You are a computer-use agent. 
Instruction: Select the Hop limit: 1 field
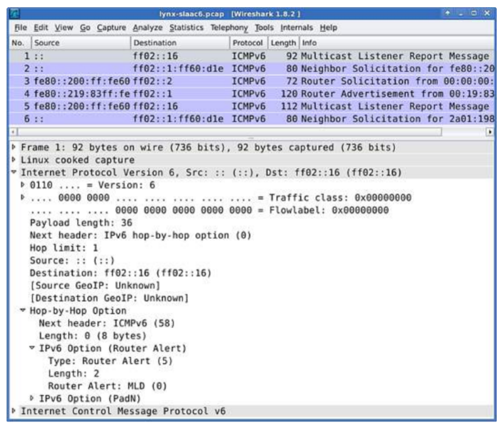click(64, 247)
